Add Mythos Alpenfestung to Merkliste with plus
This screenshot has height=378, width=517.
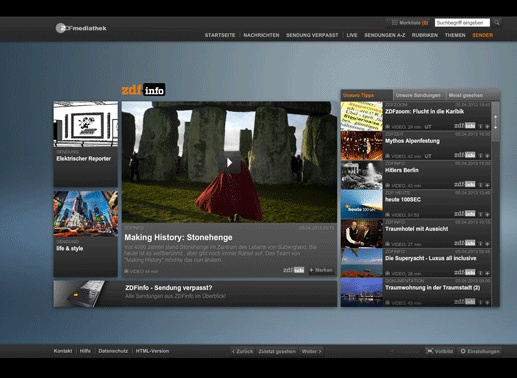tap(487, 156)
